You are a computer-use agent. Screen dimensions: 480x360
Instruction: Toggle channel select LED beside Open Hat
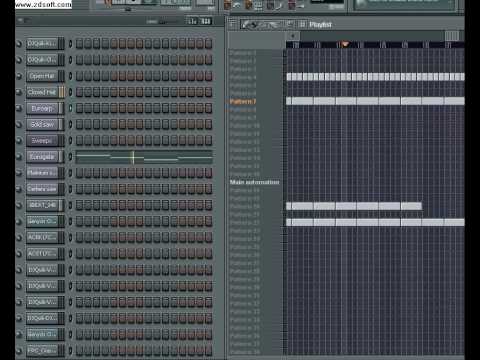tap(70, 76)
